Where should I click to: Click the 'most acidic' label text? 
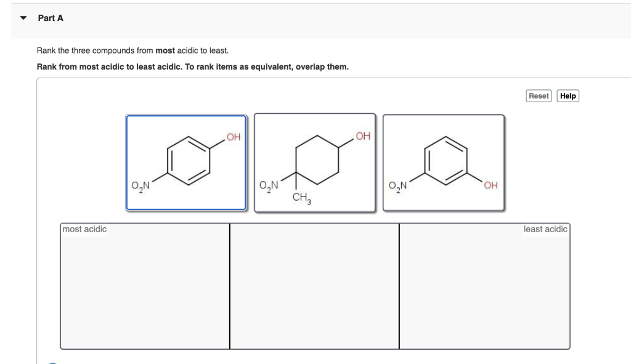tap(83, 229)
